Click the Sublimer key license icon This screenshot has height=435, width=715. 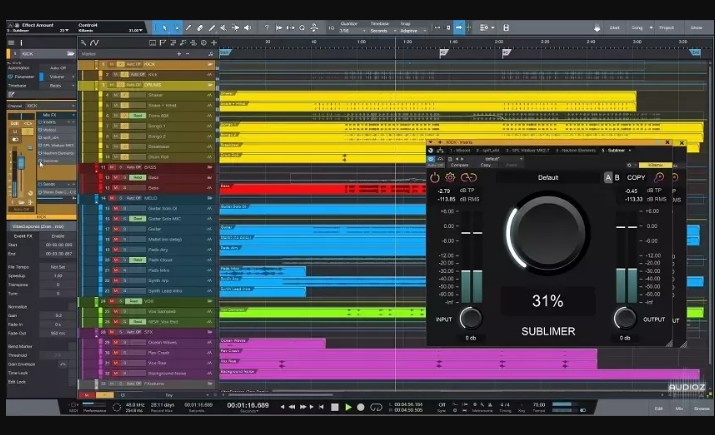(659, 177)
